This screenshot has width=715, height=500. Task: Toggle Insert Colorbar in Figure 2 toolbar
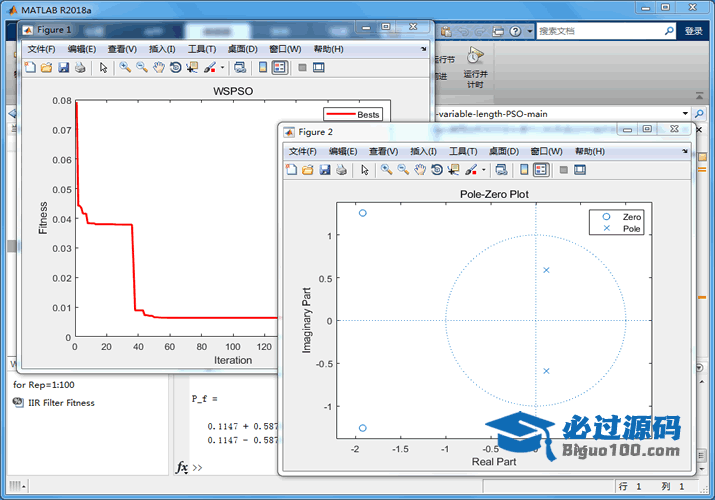(524, 170)
